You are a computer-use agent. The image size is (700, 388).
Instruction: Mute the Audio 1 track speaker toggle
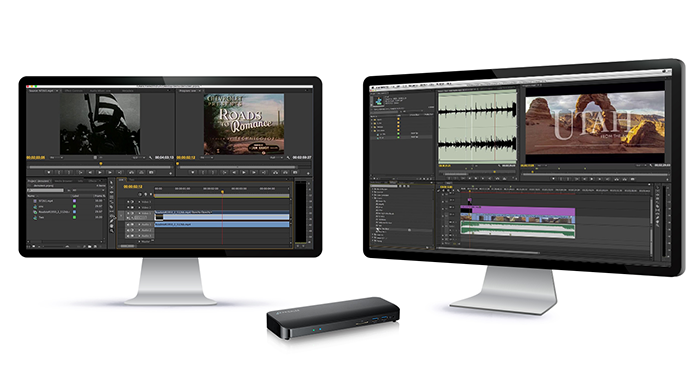(128, 225)
